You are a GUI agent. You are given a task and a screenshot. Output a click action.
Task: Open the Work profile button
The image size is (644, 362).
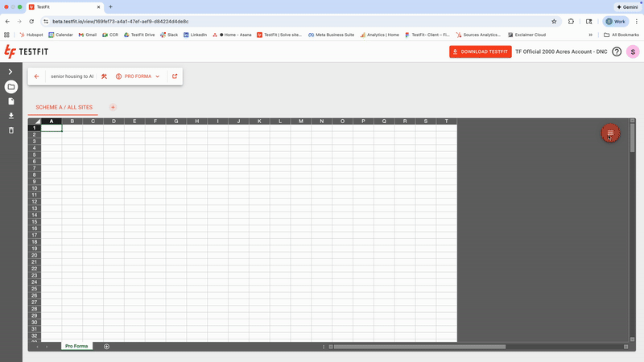[x=615, y=22]
